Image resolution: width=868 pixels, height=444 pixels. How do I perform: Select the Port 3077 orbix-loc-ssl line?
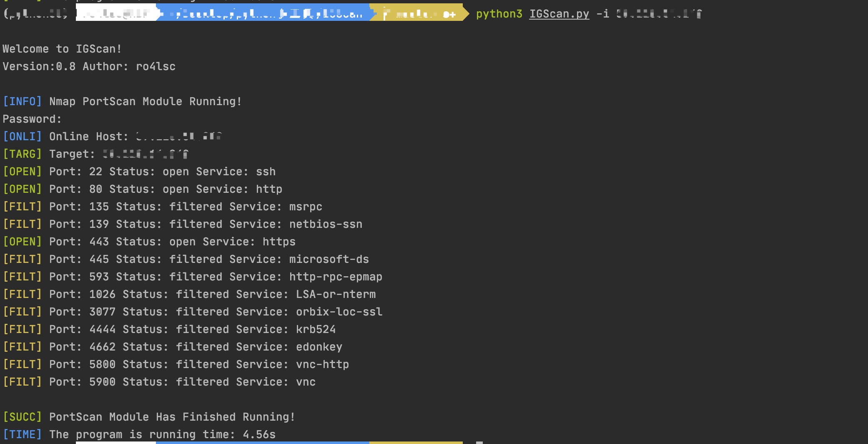[x=193, y=312]
